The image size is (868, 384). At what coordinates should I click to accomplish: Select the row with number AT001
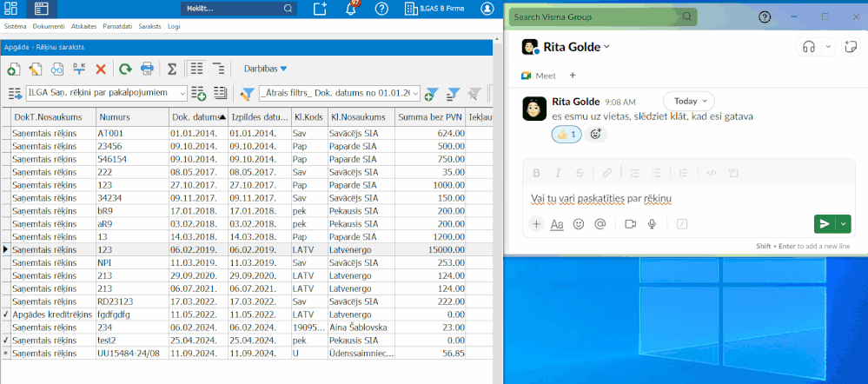[x=248, y=133]
